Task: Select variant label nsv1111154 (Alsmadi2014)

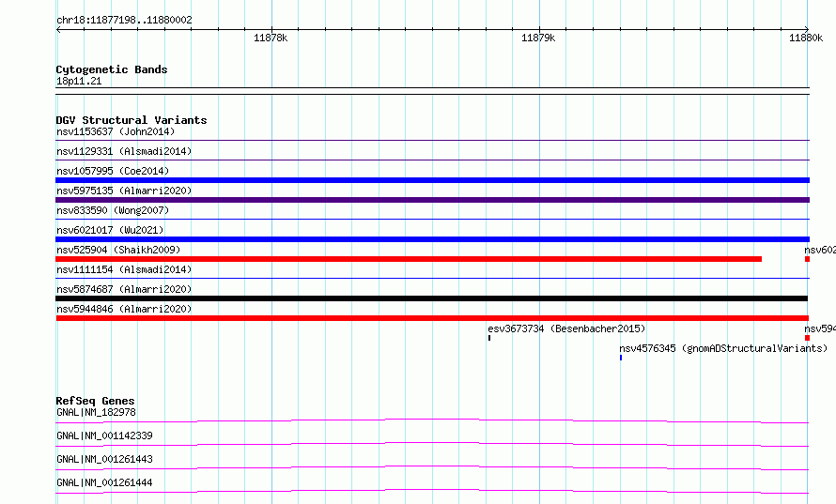Action: tap(124, 269)
